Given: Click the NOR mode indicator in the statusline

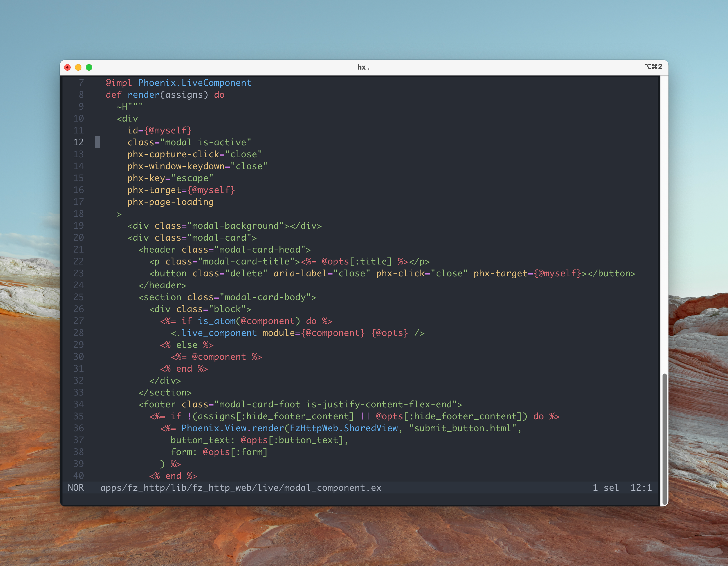Looking at the screenshot, I should (76, 488).
